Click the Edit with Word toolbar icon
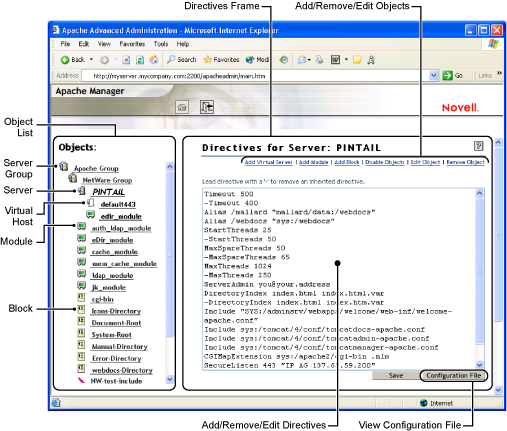The height and width of the screenshot is (431, 507). tap(335, 60)
